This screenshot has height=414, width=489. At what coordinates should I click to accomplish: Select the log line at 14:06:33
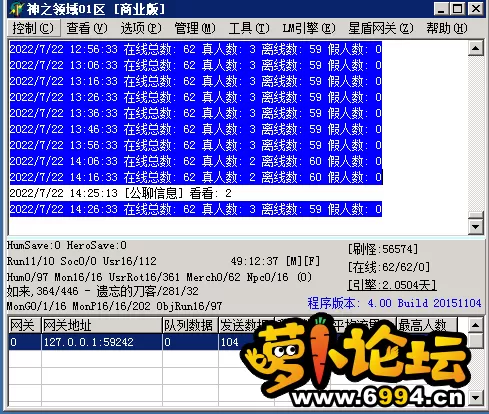pos(196,161)
